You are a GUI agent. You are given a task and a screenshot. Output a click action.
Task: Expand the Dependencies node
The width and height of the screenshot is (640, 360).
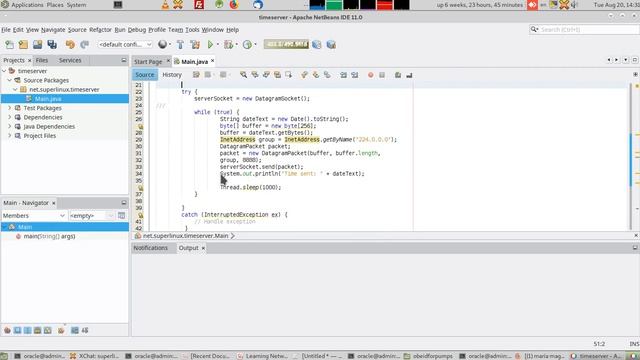(x=9, y=117)
